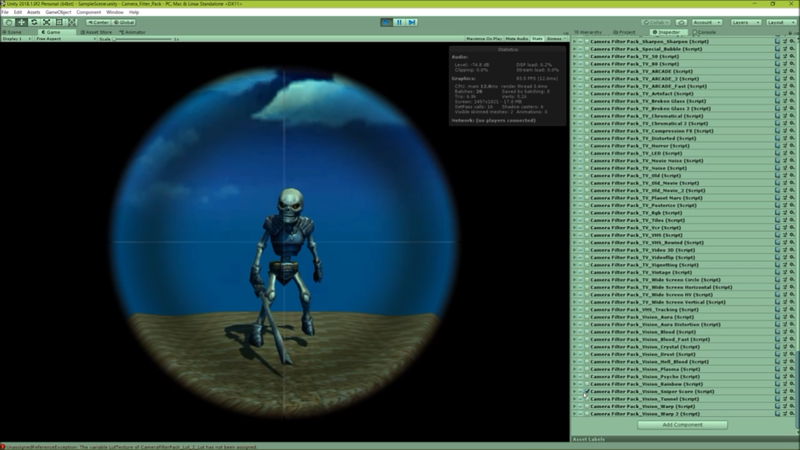Select the Rect tool in the toolbar
This screenshot has width=800, height=450.
(x=60, y=22)
